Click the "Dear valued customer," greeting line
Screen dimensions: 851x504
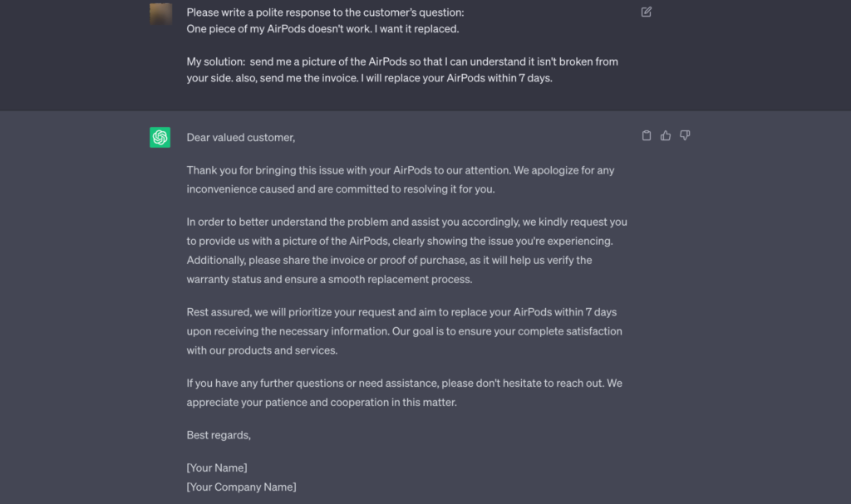click(241, 138)
